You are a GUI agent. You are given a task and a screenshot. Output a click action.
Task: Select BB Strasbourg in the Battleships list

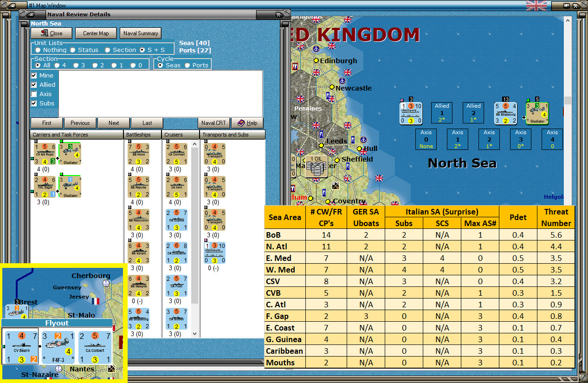click(x=139, y=318)
